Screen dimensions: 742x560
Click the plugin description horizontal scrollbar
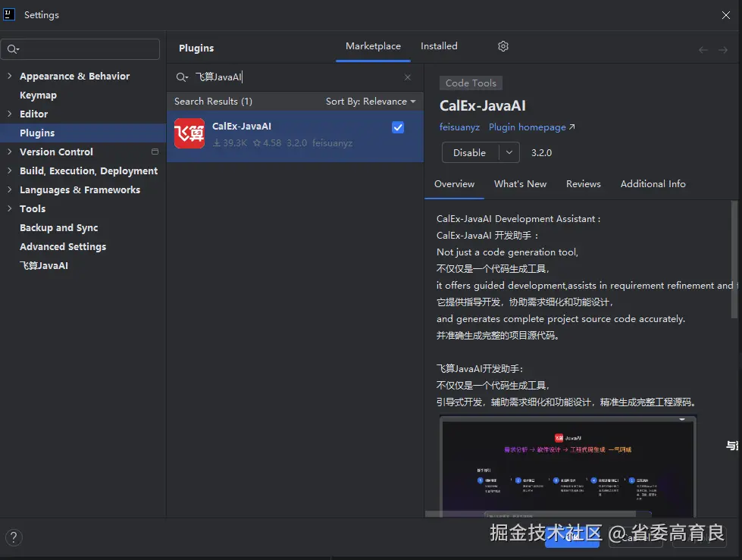point(530,514)
